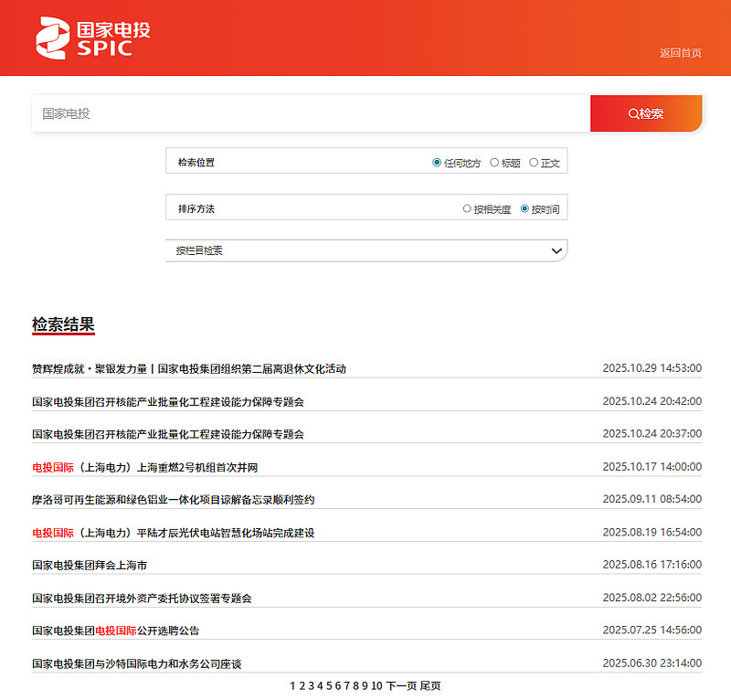Click the date 2025.10.29 14:53:00
The height and width of the screenshot is (700, 731).
(x=652, y=368)
